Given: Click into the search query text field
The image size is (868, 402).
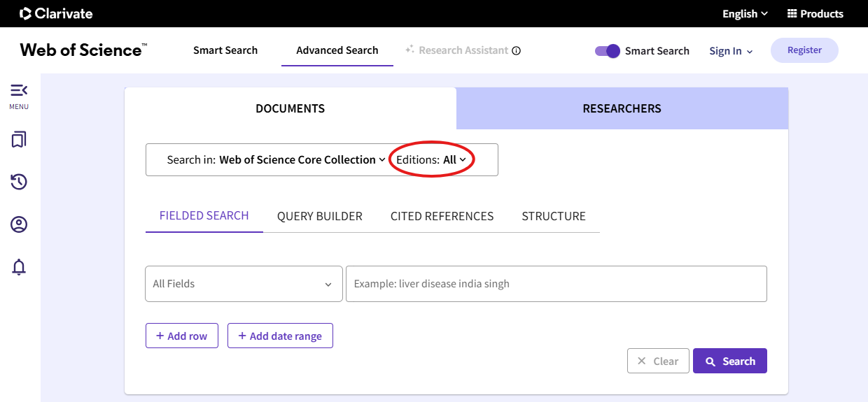Looking at the screenshot, I should click(556, 284).
